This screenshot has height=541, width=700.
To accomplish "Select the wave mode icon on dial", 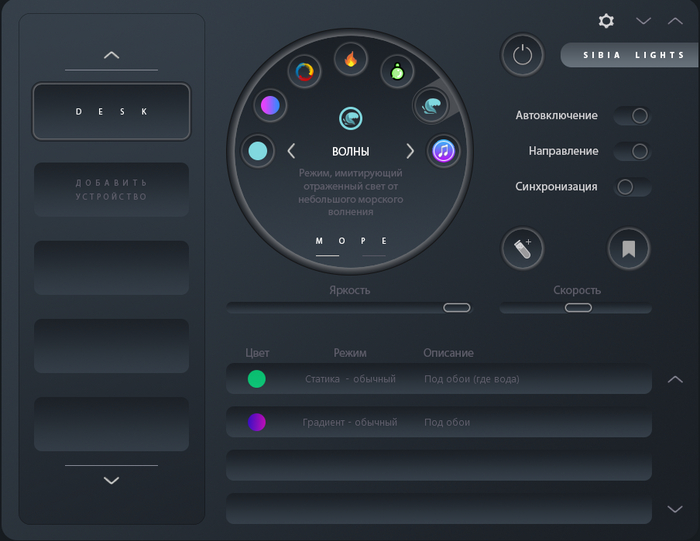I will click(x=431, y=106).
